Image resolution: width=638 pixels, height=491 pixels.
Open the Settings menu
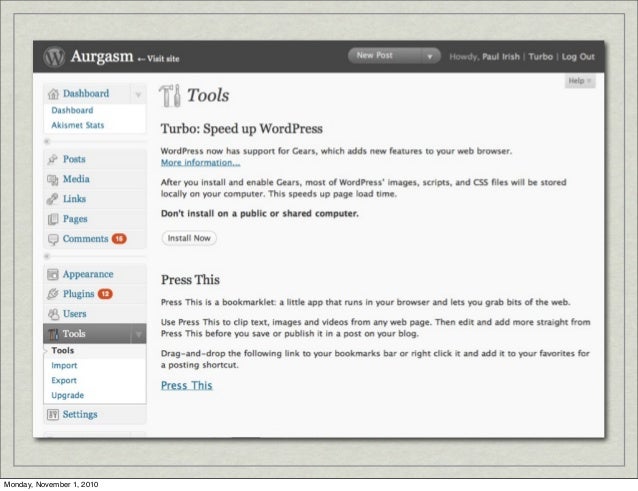pos(80,415)
